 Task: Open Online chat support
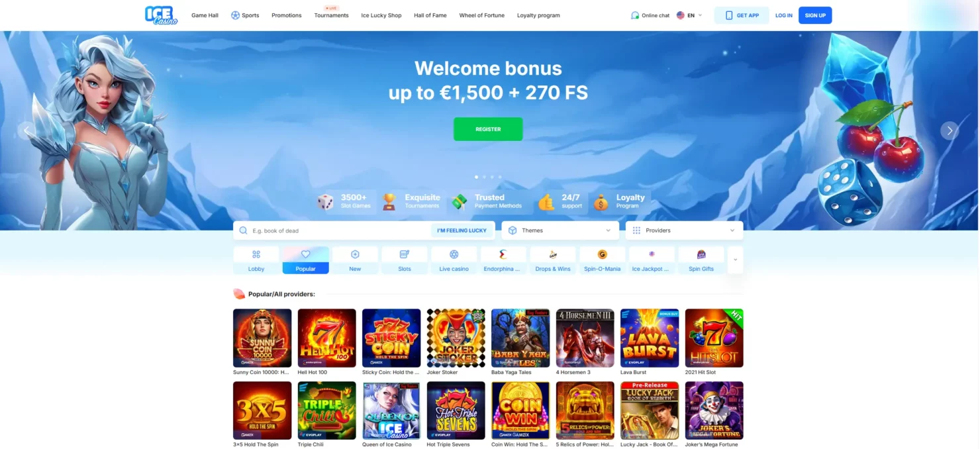pos(650,15)
